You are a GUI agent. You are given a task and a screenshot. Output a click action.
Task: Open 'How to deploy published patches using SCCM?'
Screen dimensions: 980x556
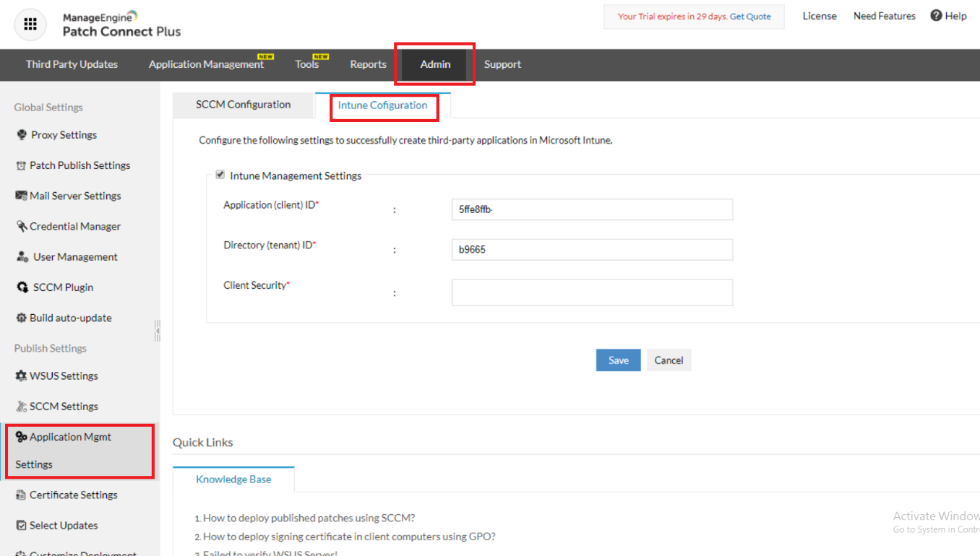click(309, 518)
